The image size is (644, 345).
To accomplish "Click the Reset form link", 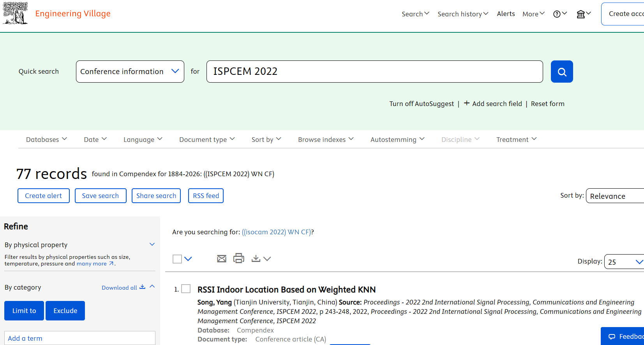I will pyautogui.click(x=547, y=104).
